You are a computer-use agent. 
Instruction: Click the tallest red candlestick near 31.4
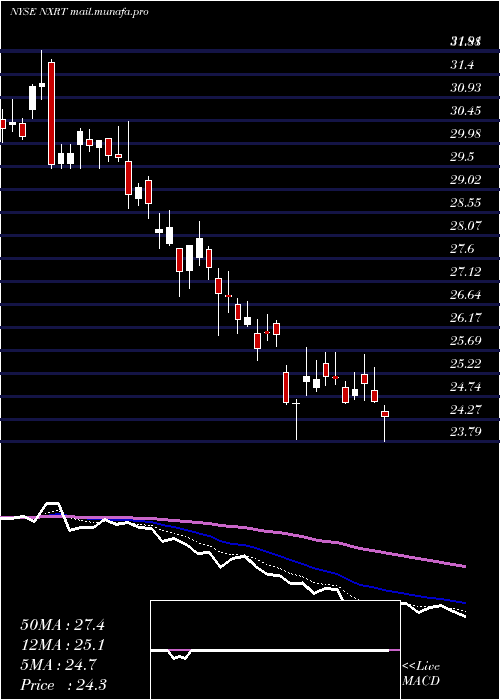click(x=52, y=113)
